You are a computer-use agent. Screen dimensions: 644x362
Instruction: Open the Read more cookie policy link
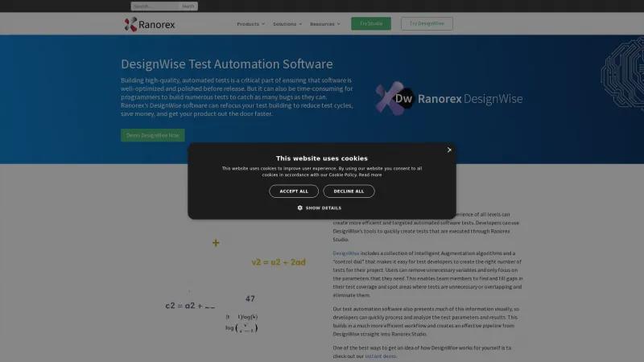pyautogui.click(x=370, y=175)
